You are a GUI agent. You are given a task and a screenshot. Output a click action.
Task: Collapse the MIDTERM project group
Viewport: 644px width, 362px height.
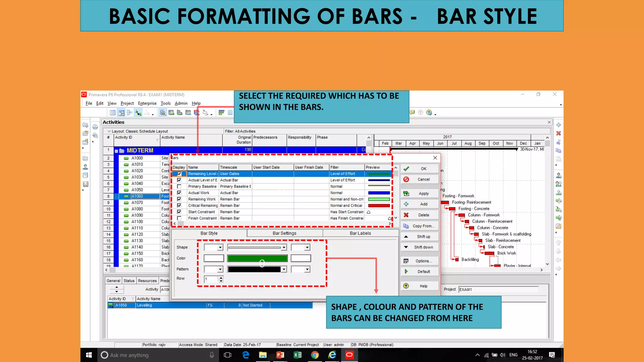[116, 151]
